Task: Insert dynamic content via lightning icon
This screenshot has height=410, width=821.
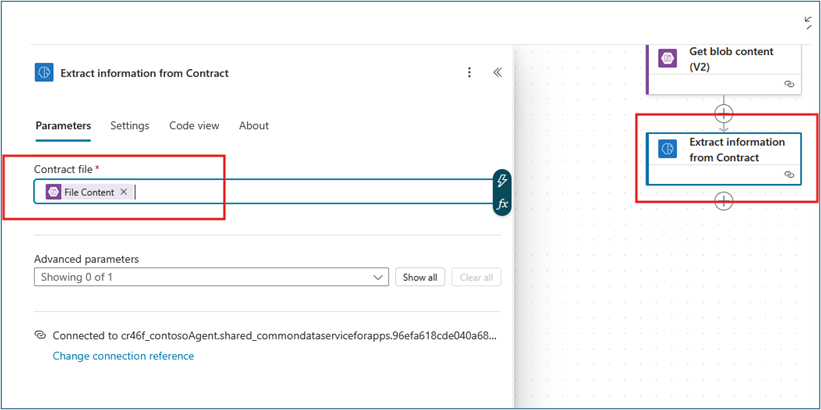Action: pos(502,181)
